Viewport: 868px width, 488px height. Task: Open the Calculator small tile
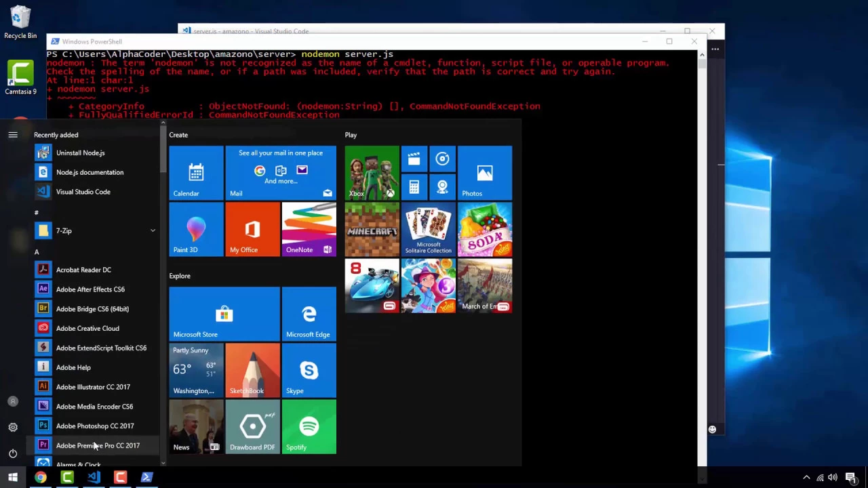pyautogui.click(x=414, y=187)
